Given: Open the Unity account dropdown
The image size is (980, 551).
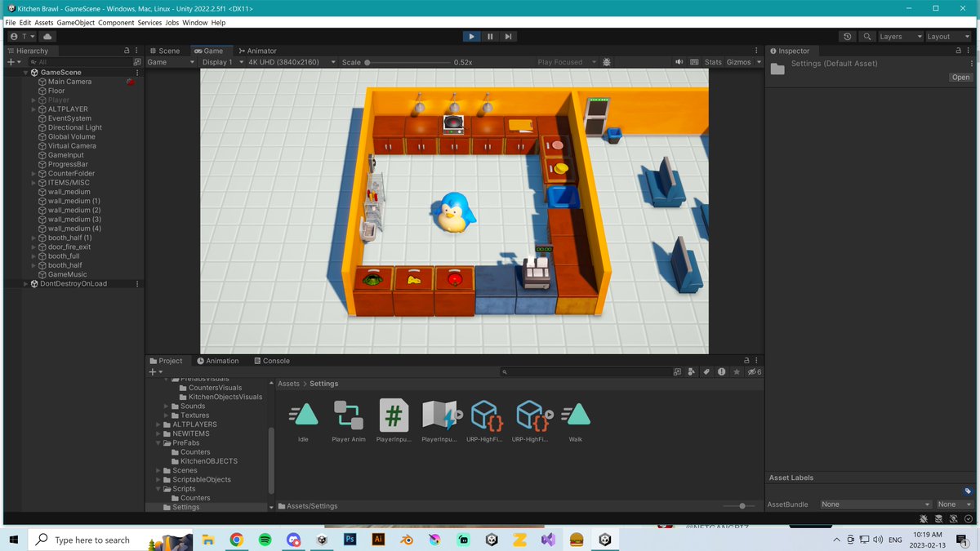Looking at the screenshot, I should pos(22,37).
